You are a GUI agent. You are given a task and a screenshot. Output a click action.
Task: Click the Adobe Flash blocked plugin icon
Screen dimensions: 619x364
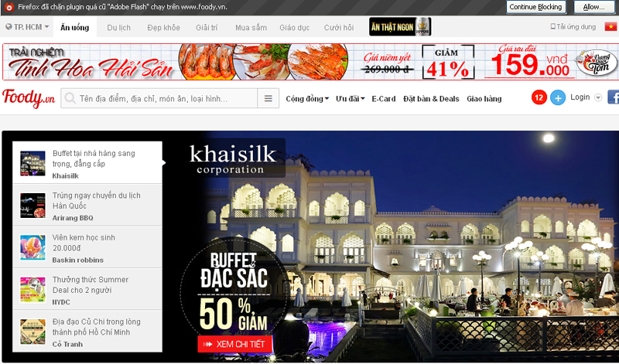9,7
